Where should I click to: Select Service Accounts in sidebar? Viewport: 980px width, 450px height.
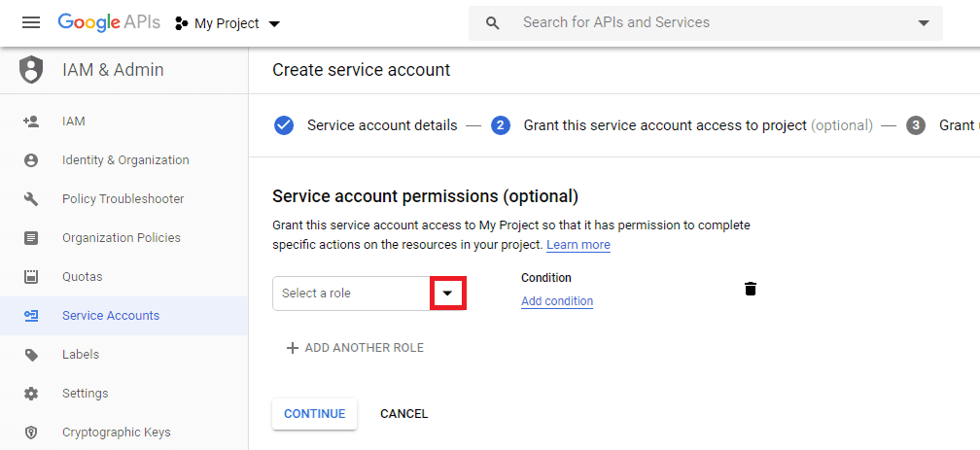coord(123,316)
